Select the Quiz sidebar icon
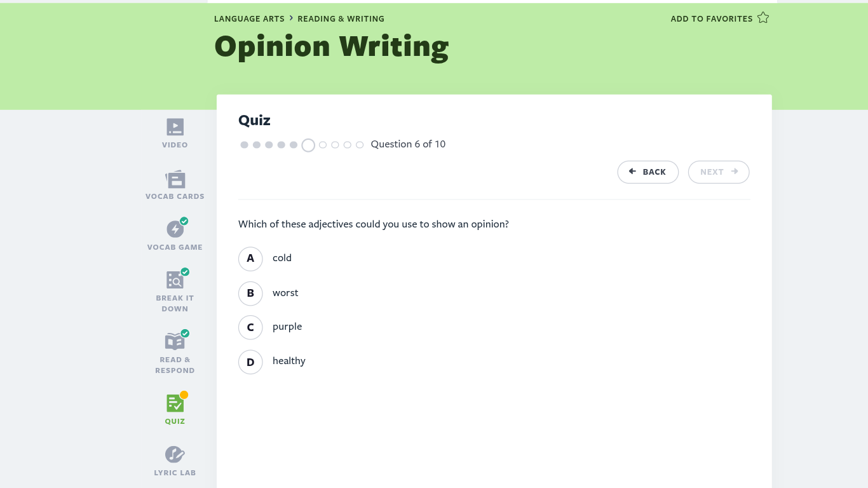The height and width of the screenshot is (488, 868). click(175, 403)
